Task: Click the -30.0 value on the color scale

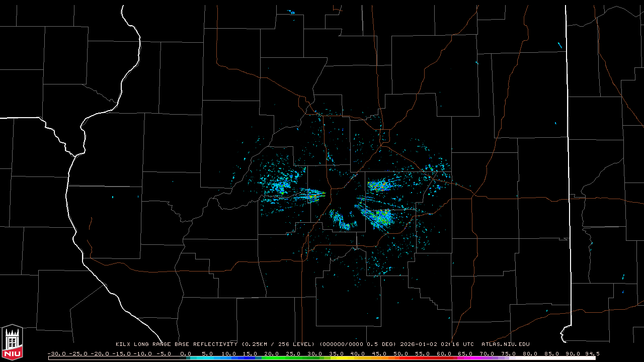Action: point(56,353)
